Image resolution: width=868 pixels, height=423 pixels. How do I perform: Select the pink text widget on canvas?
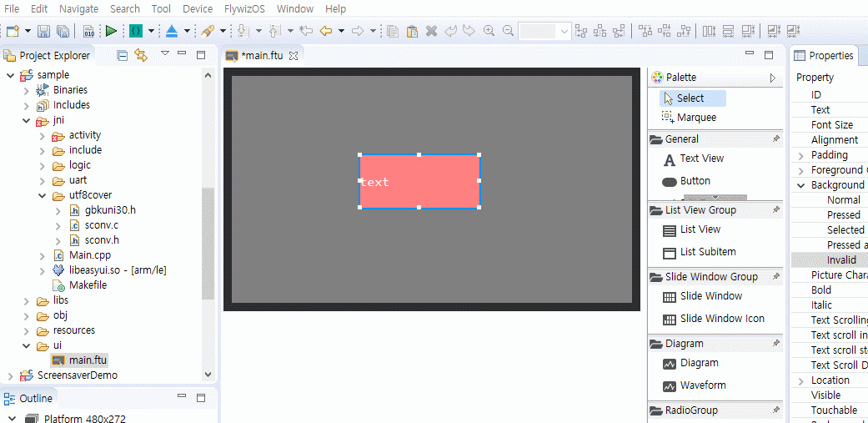[x=419, y=181]
